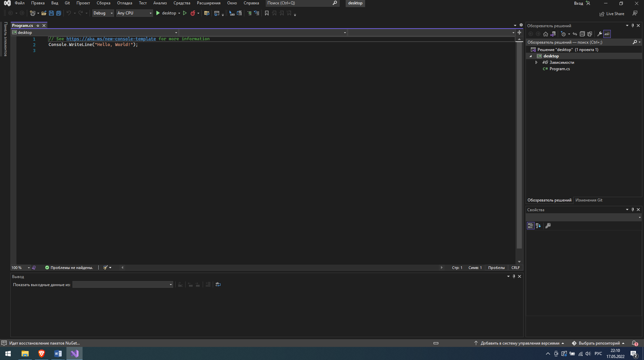The height and width of the screenshot is (360, 644).
Task: Click the feedback icon near Live Share
Action: 635,13
